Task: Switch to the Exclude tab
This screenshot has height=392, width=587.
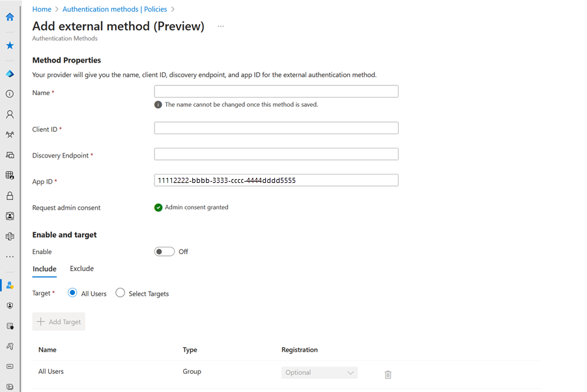Action: pyautogui.click(x=81, y=268)
